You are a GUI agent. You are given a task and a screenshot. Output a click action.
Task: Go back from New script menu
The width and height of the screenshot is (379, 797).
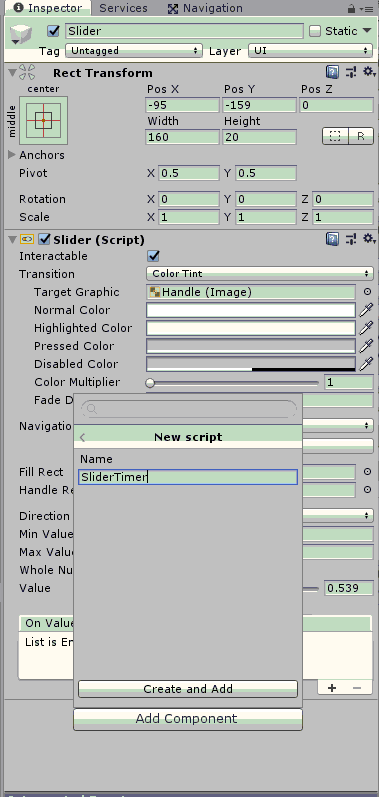click(83, 437)
